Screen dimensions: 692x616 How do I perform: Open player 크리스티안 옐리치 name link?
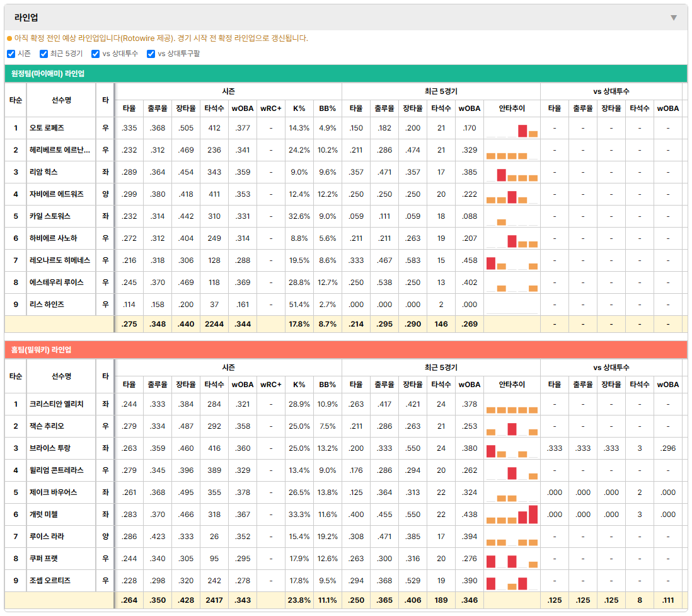click(x=57, y=404)
